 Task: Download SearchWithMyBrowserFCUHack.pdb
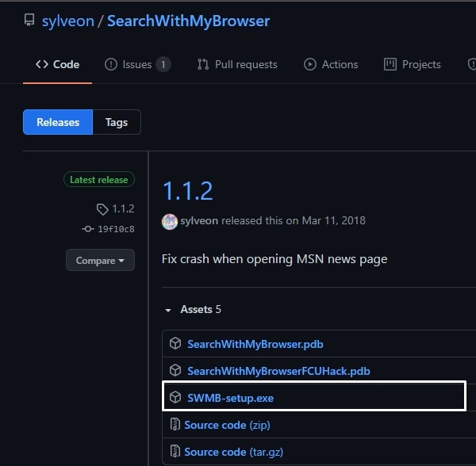[278, 371]
